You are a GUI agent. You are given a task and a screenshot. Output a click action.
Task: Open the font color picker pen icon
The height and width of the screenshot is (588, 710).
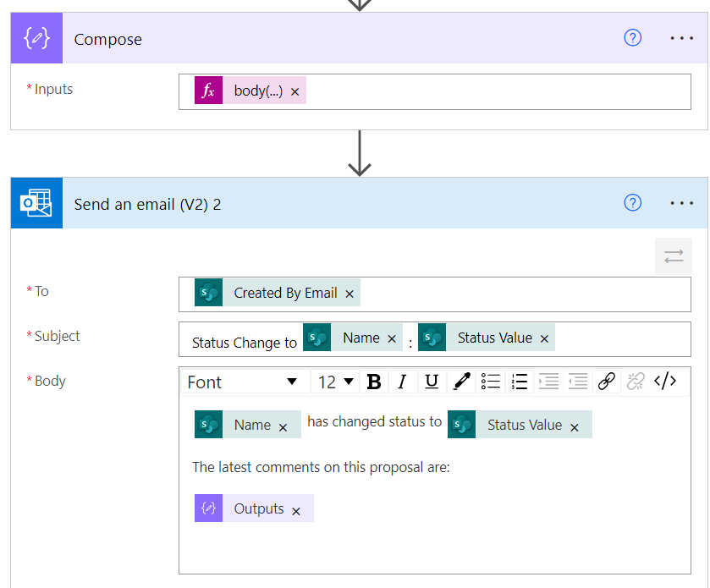(461, 382)
